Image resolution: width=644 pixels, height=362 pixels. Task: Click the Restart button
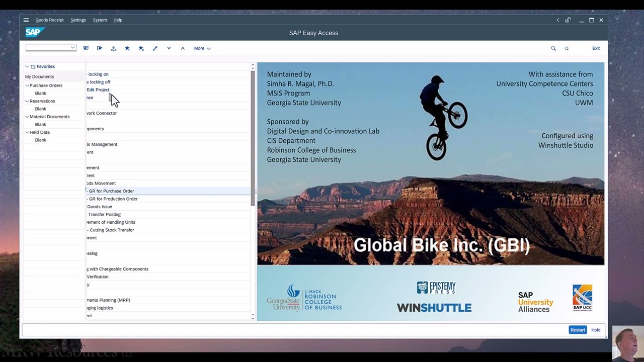(x=578, y=330)
